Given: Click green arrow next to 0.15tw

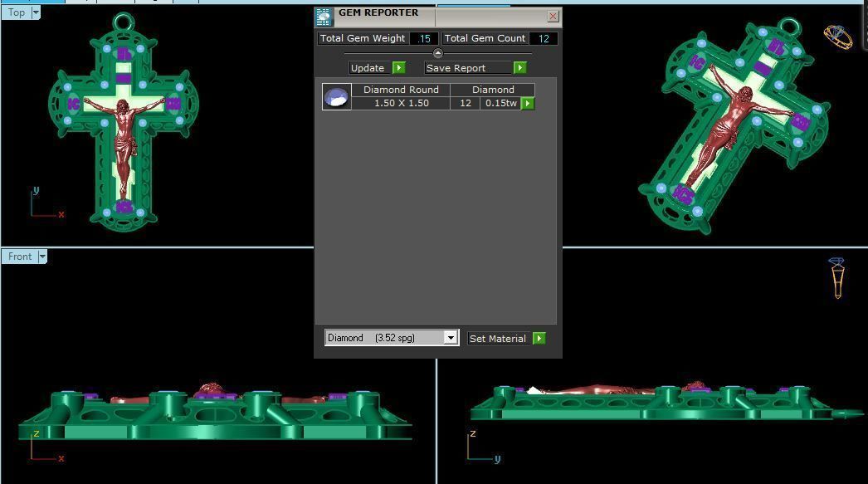Looking at the screenshot, I should 528,104.
